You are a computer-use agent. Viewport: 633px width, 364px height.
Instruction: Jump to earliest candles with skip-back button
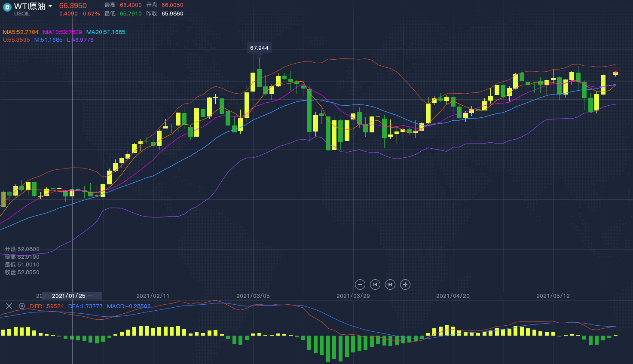coord(375,284)
